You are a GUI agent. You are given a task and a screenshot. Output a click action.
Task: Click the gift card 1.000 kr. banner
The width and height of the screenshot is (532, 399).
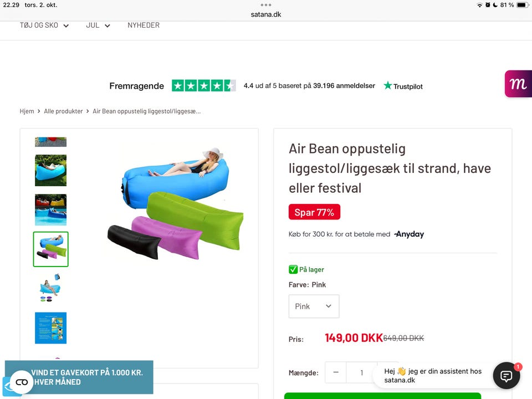point(86,377)
